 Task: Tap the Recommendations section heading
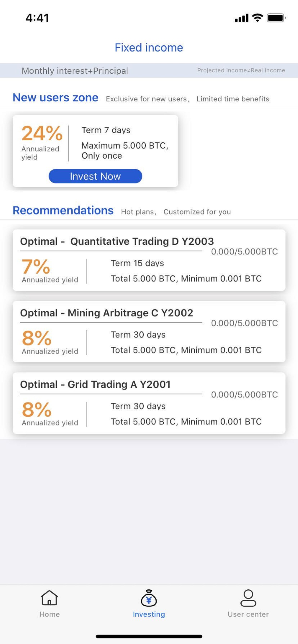(x=63, y=211)
